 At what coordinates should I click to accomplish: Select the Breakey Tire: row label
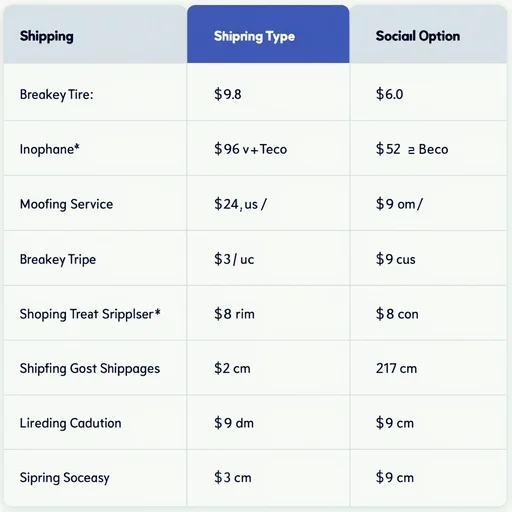[57, 95]
